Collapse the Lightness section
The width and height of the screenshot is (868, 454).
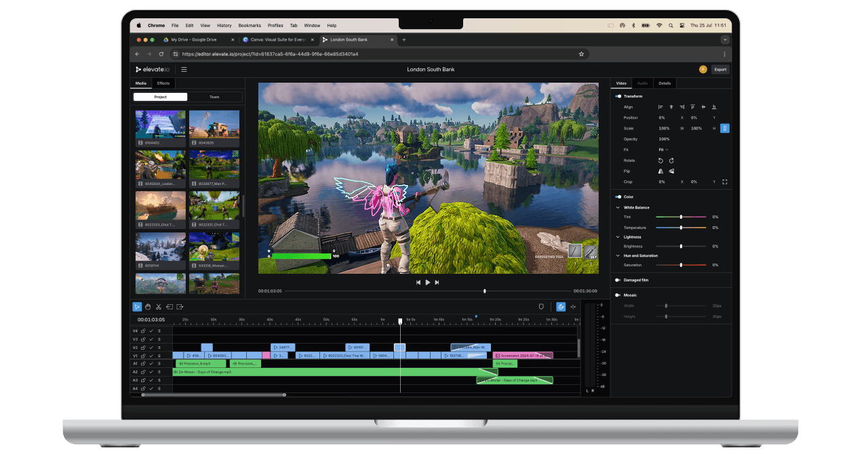click(618, 237)
